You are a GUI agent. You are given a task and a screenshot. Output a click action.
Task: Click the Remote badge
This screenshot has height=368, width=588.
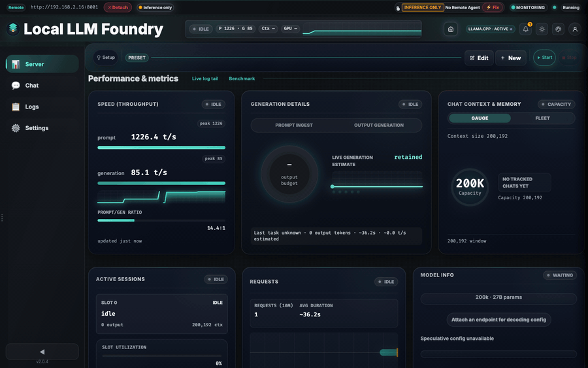(x=16, y=7)
